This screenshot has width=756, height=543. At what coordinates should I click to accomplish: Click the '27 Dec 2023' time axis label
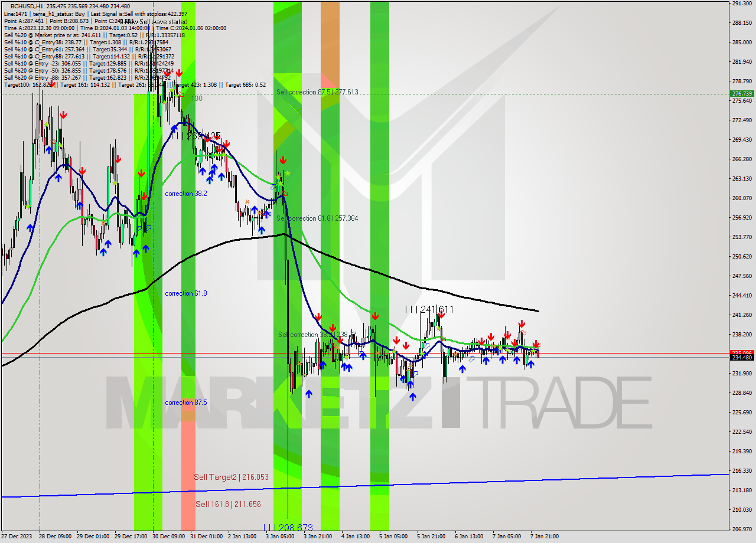coord(16,537)
